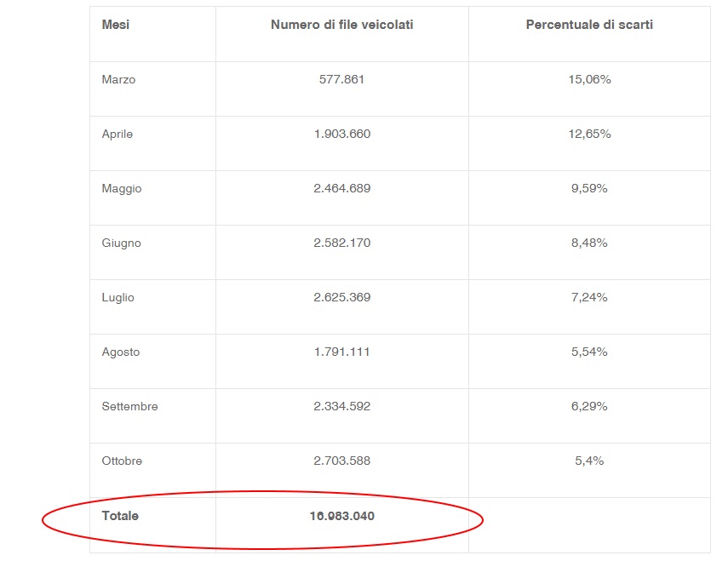Select the Giugno row label
The height and width of the screenshot is (561, 728).
(121, 243)
